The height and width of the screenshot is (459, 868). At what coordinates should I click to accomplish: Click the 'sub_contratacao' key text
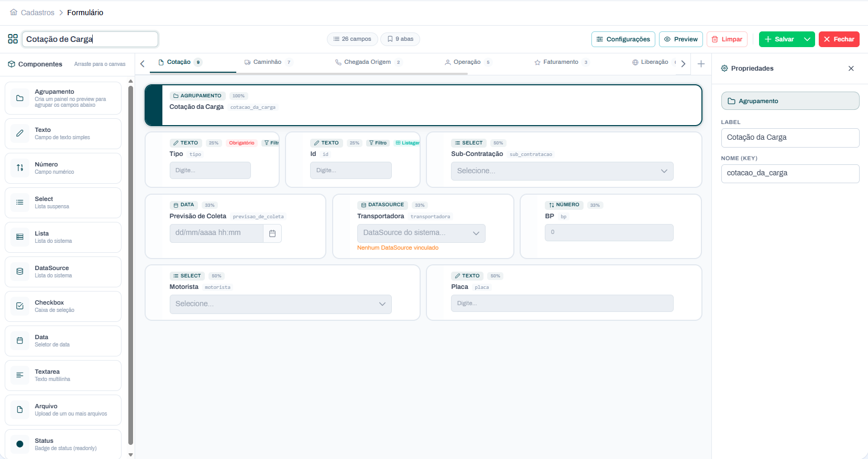click(531, 154)
